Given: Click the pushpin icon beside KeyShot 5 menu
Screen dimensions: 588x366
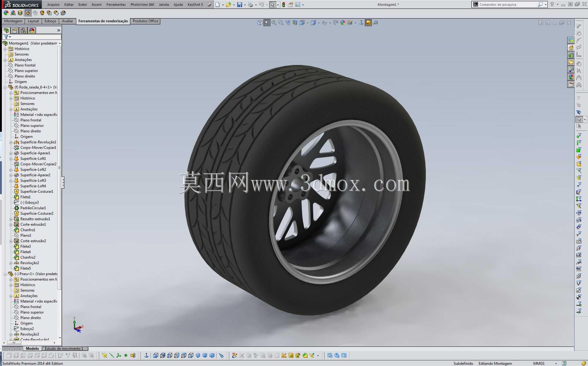Looking at the screenshot, I should point(209,5).
